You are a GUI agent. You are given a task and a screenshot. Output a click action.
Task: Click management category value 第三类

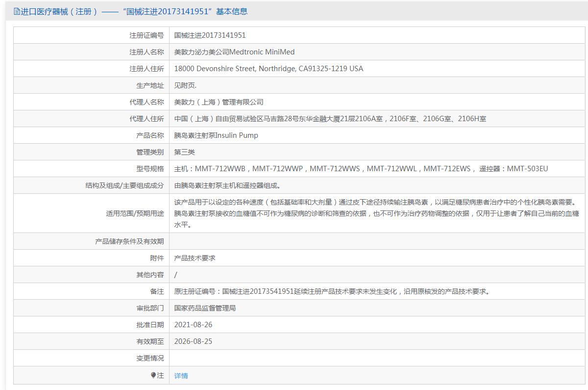[185, 152]
